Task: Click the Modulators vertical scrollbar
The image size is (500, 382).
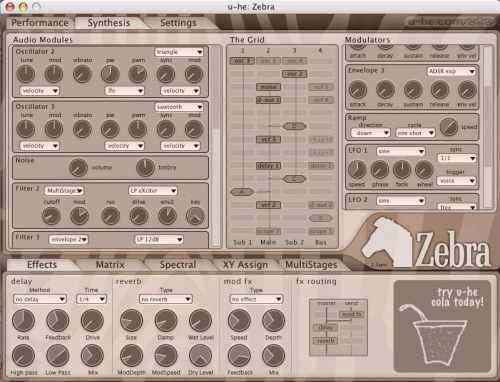Action: pos(488,127)
